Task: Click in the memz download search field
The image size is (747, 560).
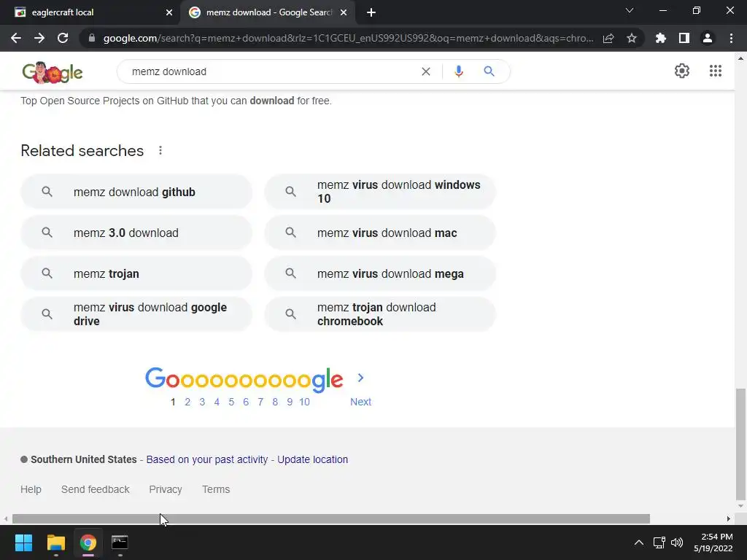Action: [270, 71]
